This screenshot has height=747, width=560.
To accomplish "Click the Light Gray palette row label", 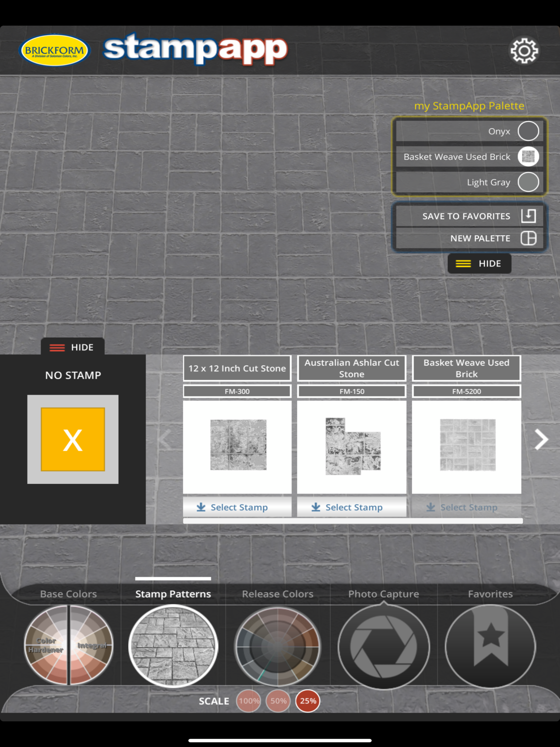I will 488,182.
